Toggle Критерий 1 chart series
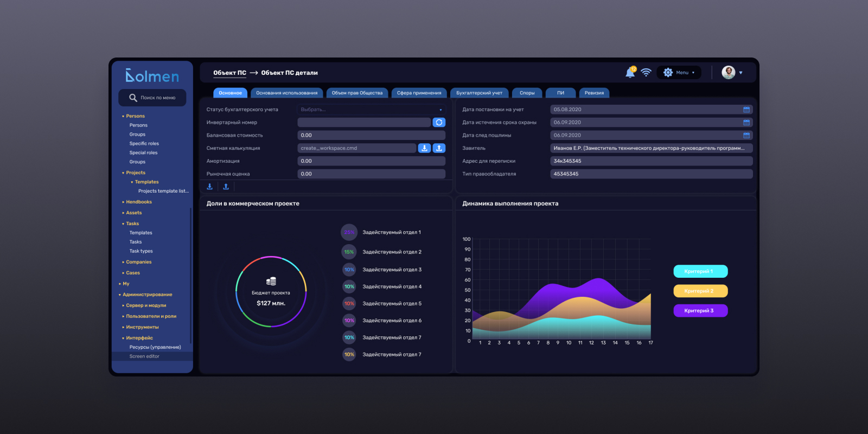 pyautogui.click(x=700, y=271)
